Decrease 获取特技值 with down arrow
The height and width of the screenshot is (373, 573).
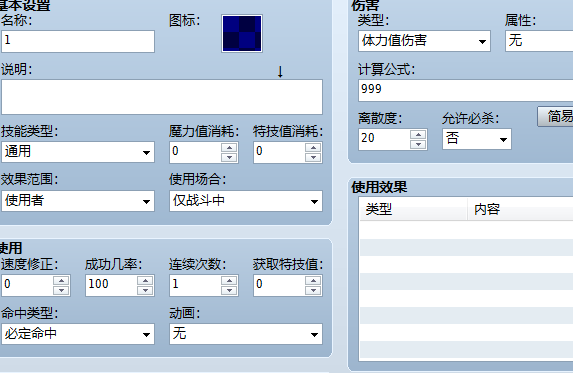coord(313,290)
